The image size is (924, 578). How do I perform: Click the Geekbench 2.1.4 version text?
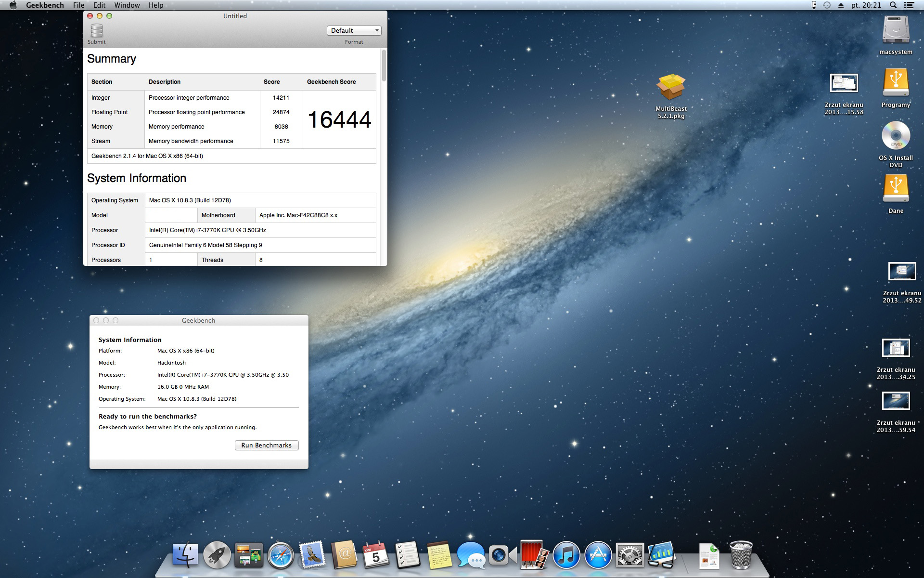click(147, 156)
